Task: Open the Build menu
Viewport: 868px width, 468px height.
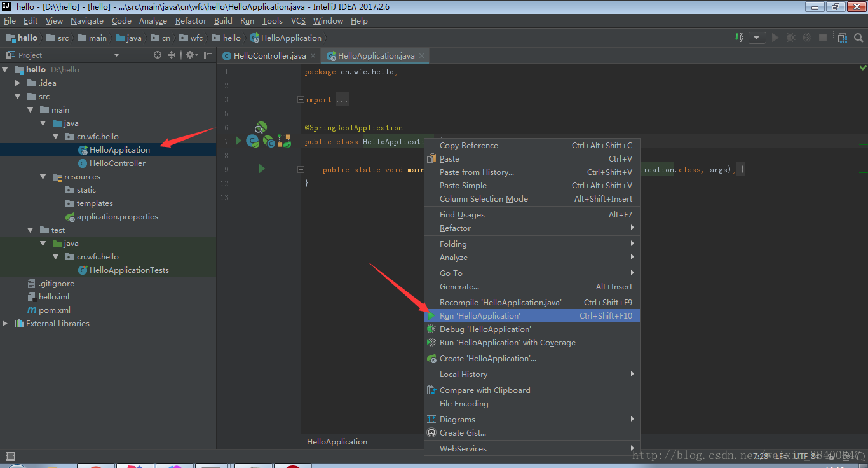Action: point(223,21)
